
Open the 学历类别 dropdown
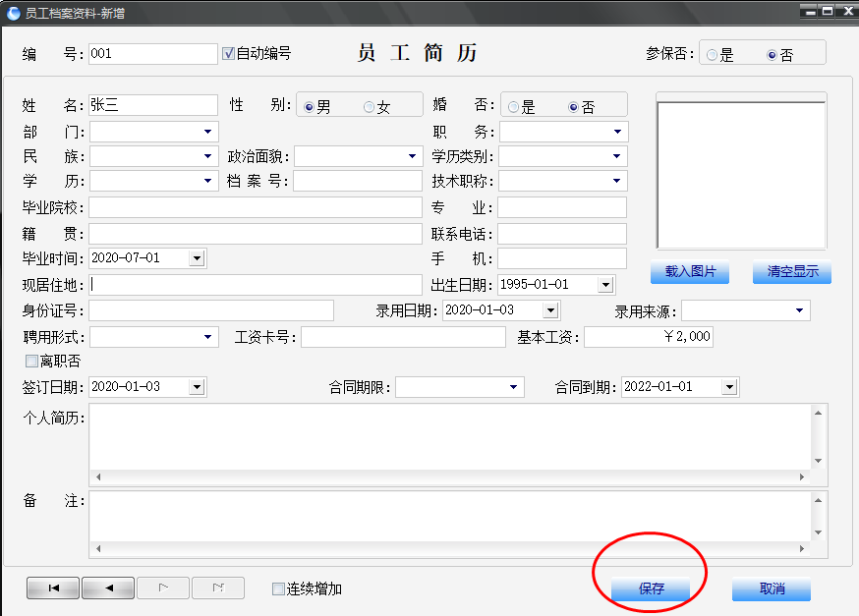tap(616, 156)
